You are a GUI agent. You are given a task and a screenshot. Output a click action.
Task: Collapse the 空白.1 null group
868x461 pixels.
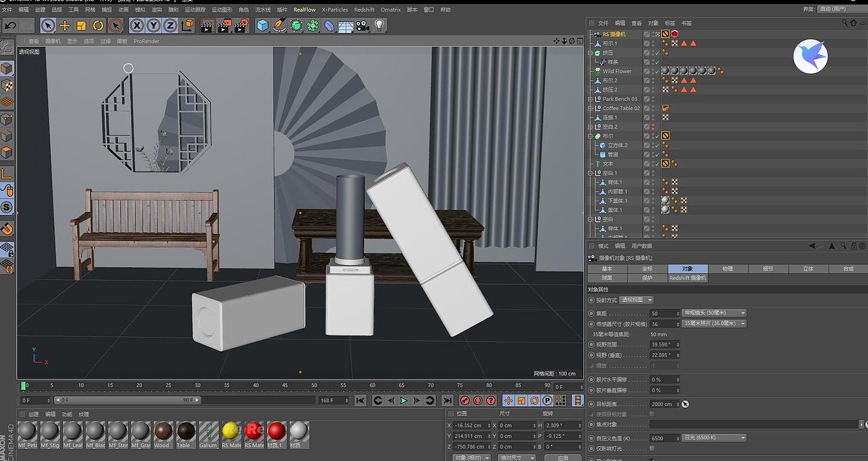(x=590, y=173)
